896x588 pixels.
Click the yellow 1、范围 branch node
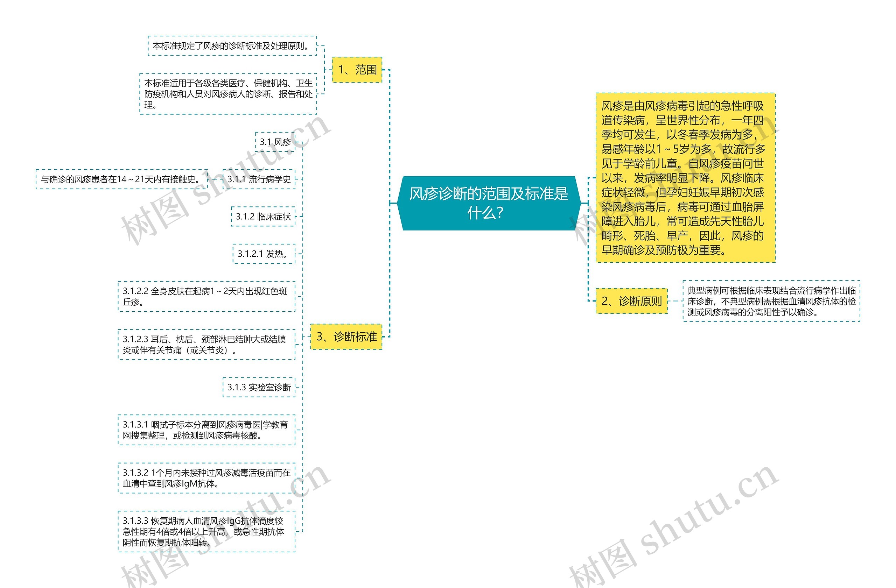[358, 70]
